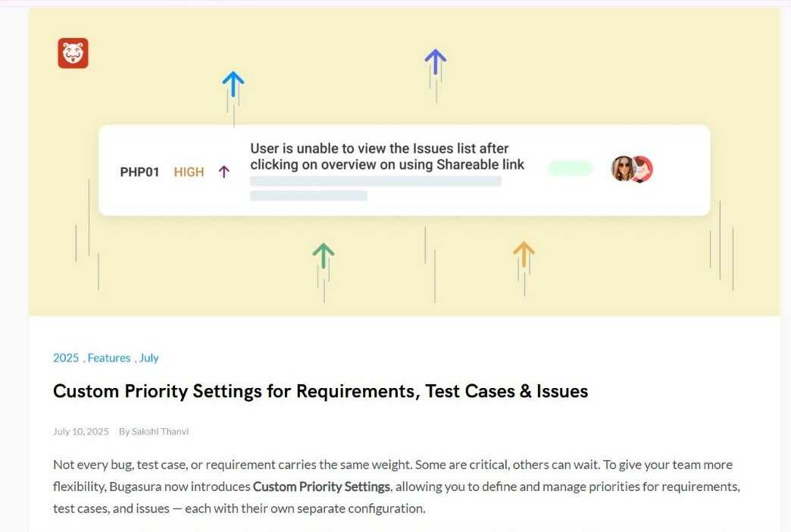Click the bold Custom Priority Settings text
Image resolution: width=791 pixels, height=532 pixels.
(x=321, y=487)
